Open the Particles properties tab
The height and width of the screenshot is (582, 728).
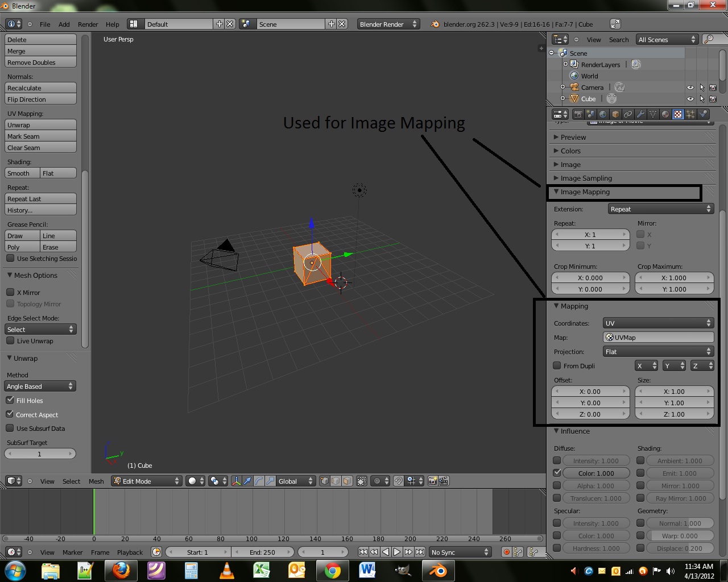690,114
